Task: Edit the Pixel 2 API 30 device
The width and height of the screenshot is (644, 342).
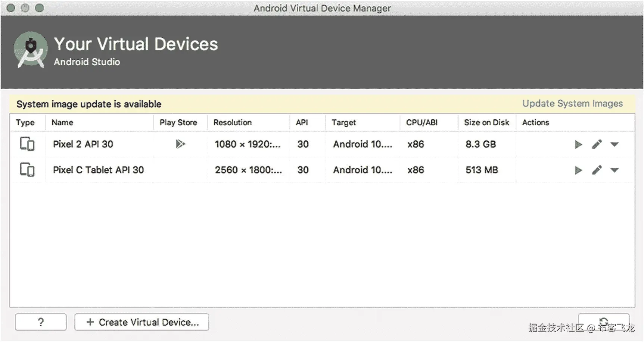Action: click(597, 144)
